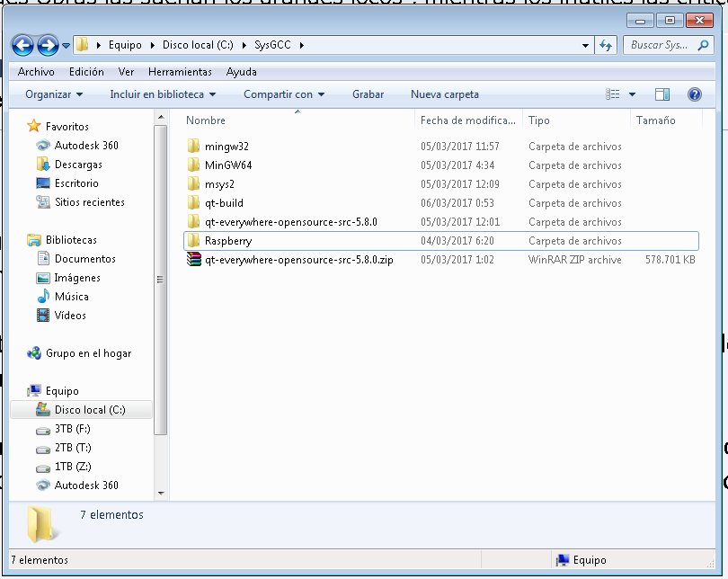Screen dimensions: 728x579
Task: Click the refresh icon beside address bar
Action: (606, 45)
